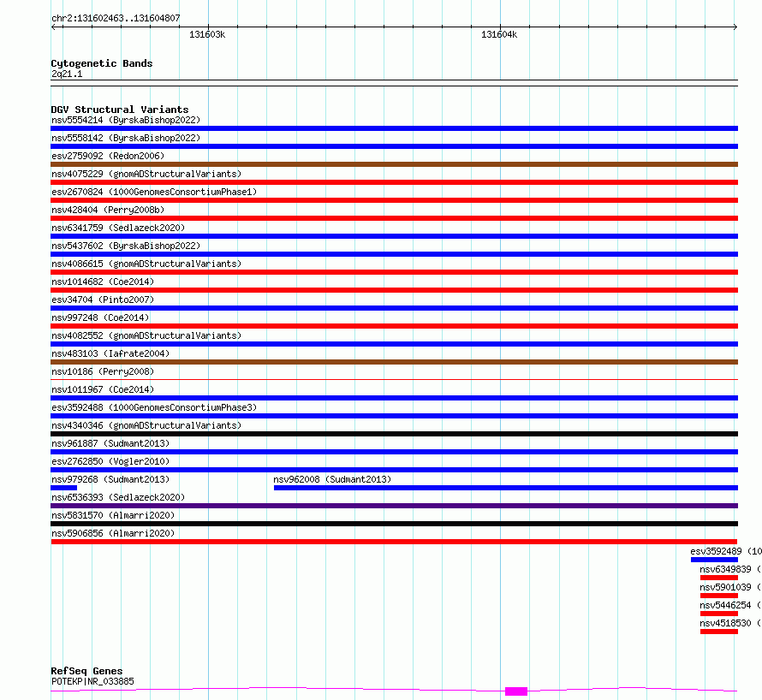The width and height of the screenshot is (762, 700).
Task: Click nsv4086615 (gnomADStructuralVariants) label
Action: 146,264
